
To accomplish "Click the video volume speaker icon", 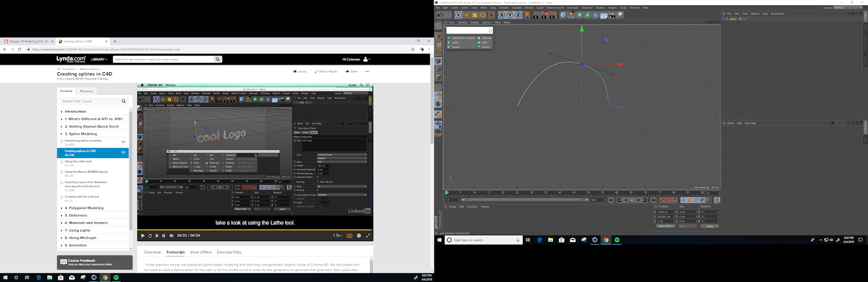I will point(171,236).
